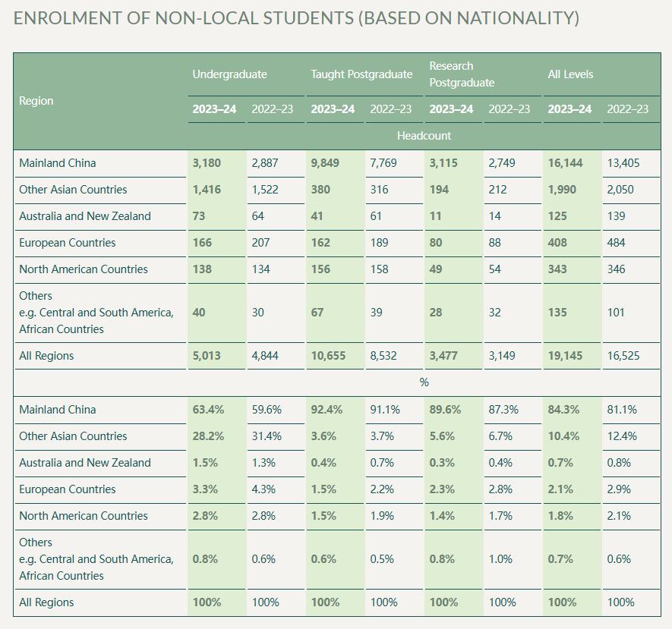The width and height of the screenshot is (672, 629).
Task: Click the '31.4%' Other Asian Countries percentage
Action: [x=267, y=436]
